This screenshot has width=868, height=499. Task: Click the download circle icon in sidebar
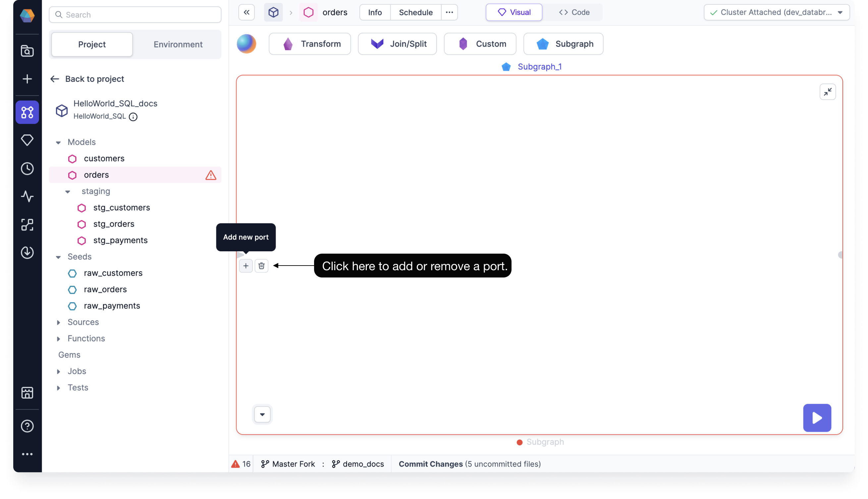coord(27,253)
